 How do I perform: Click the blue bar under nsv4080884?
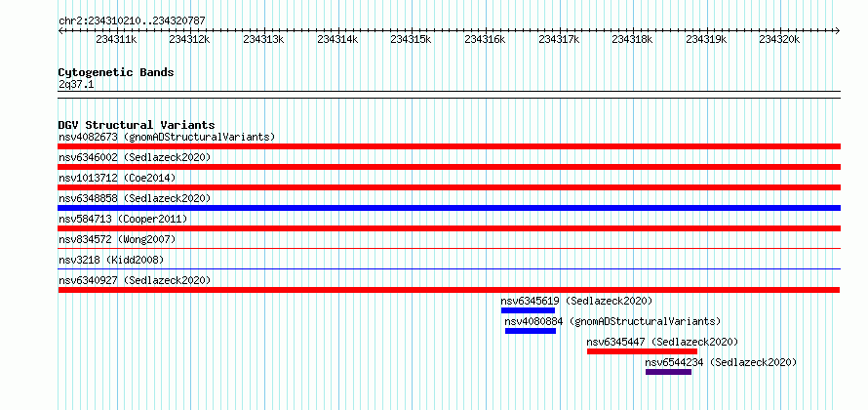(531, 331)
